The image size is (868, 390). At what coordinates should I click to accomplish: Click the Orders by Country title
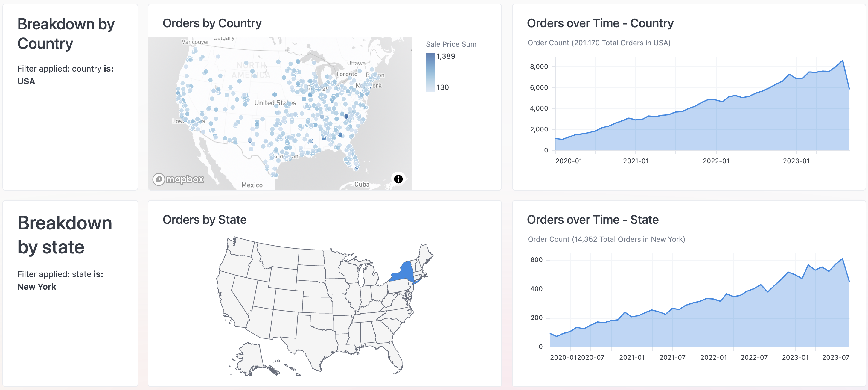[x=212, y=23]
